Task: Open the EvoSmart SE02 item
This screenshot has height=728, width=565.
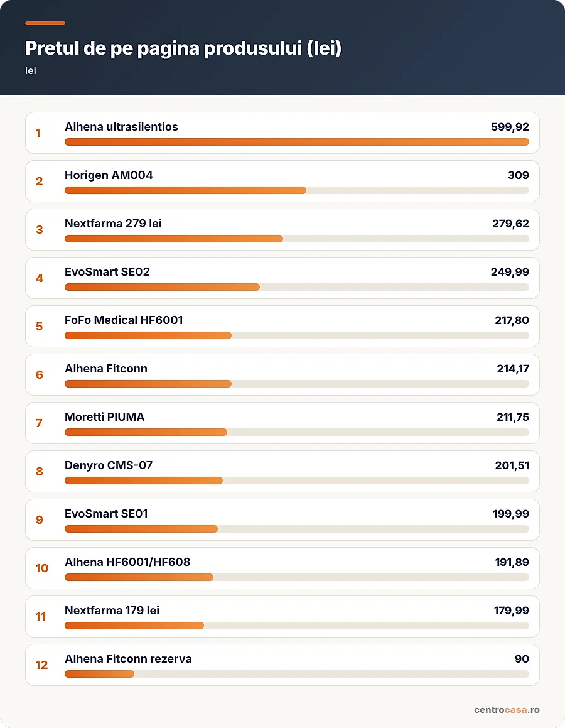Action: click(282, 278)
